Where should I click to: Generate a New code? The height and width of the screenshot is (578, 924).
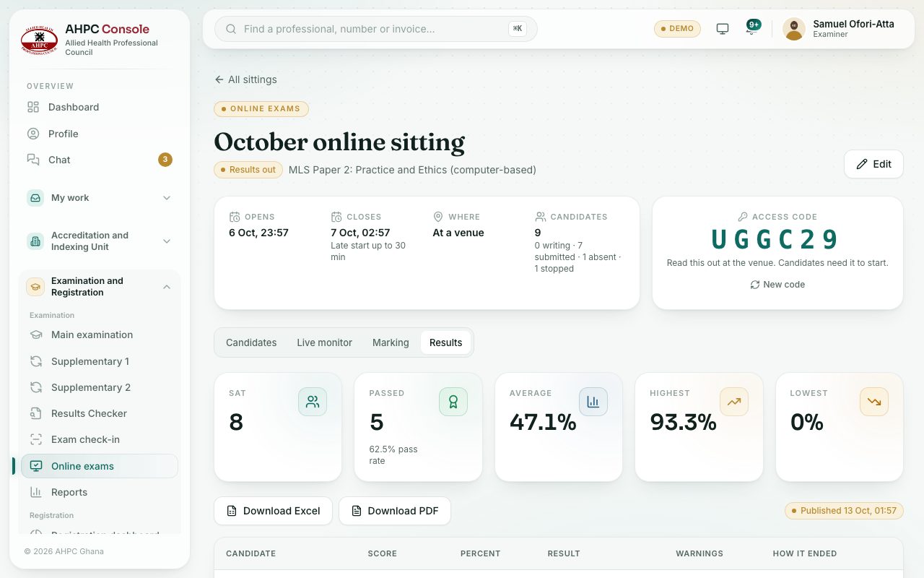[777, 285]
